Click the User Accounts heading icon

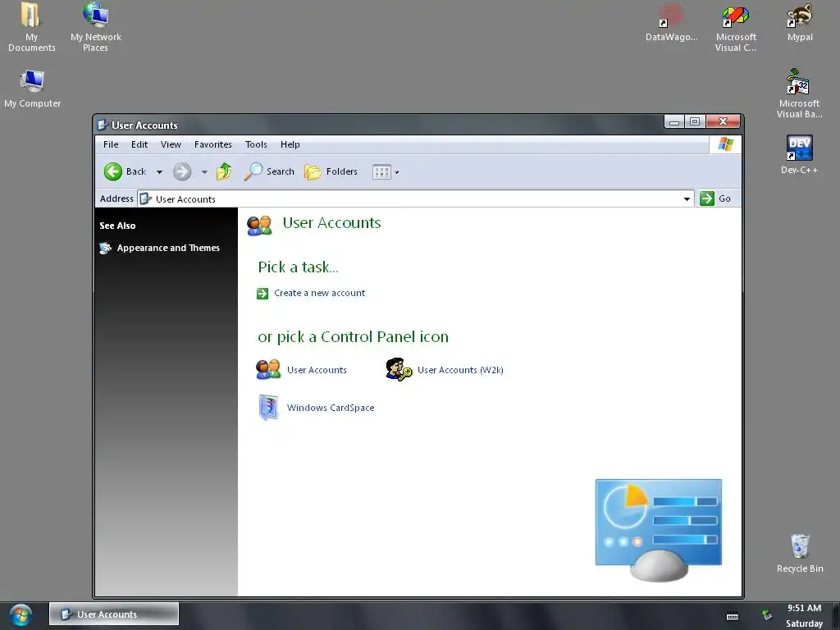tap(259, 226)
